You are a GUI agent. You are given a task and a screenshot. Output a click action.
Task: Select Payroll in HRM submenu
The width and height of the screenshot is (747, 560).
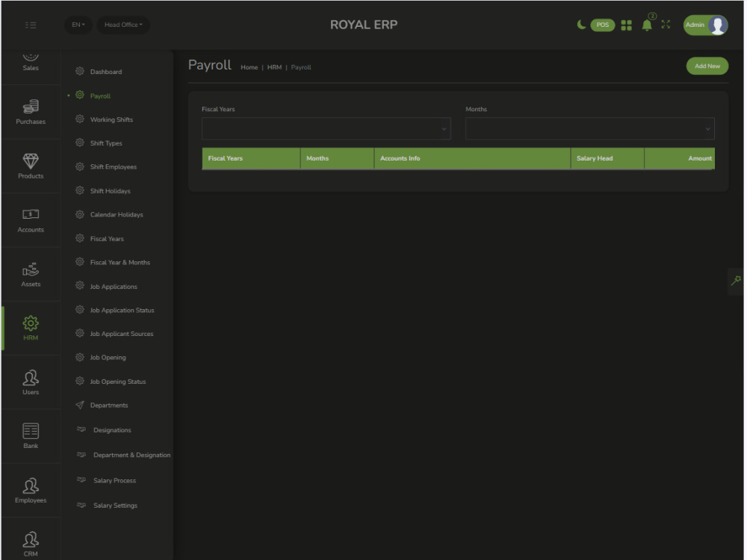coord(101,96)
